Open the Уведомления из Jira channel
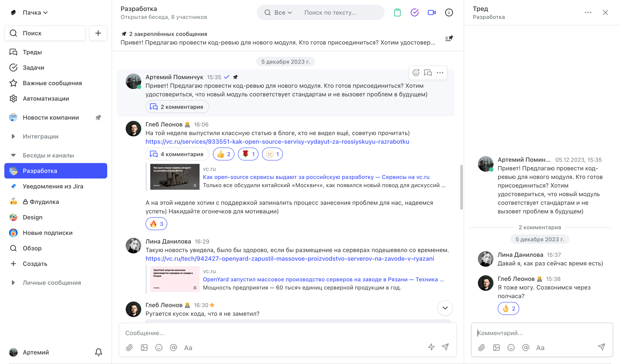 56,186
